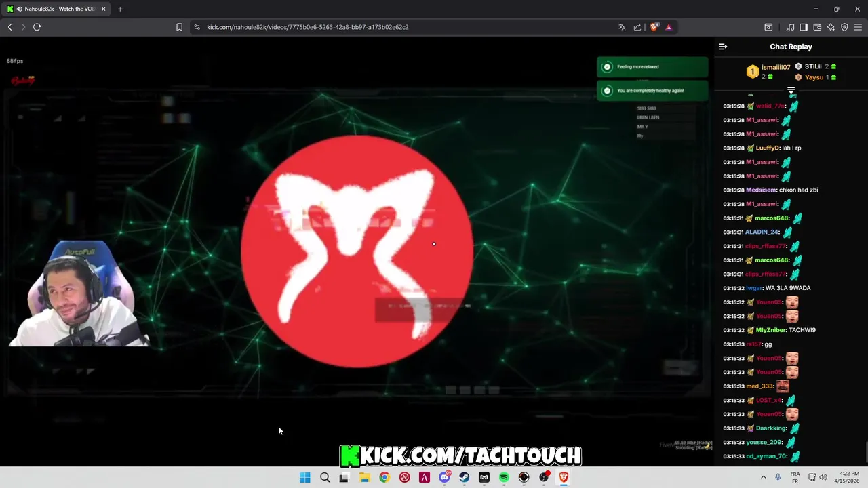Click the streamer webcam overlay
868x488 pixels.
[x=79, y=293]
